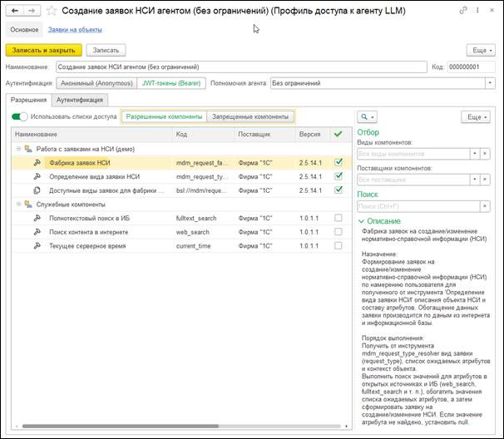Image resolution: width=504 pixels, height=439 pixels.
Task: Add form to favorites with star icon
Action: 52,11
